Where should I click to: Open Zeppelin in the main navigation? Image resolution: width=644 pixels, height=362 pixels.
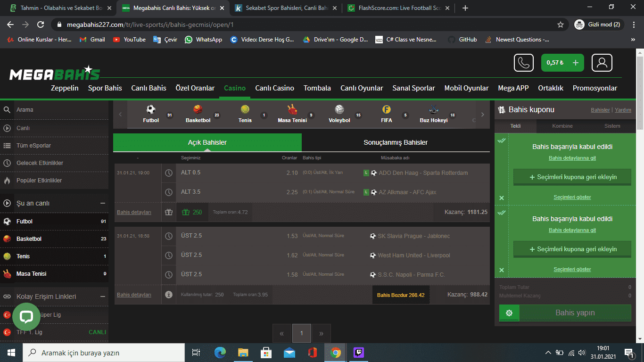65,88
